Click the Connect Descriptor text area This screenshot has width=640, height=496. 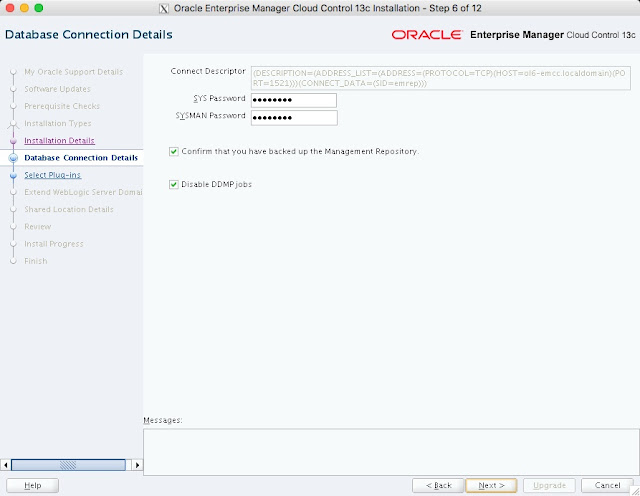click(440, 78)
